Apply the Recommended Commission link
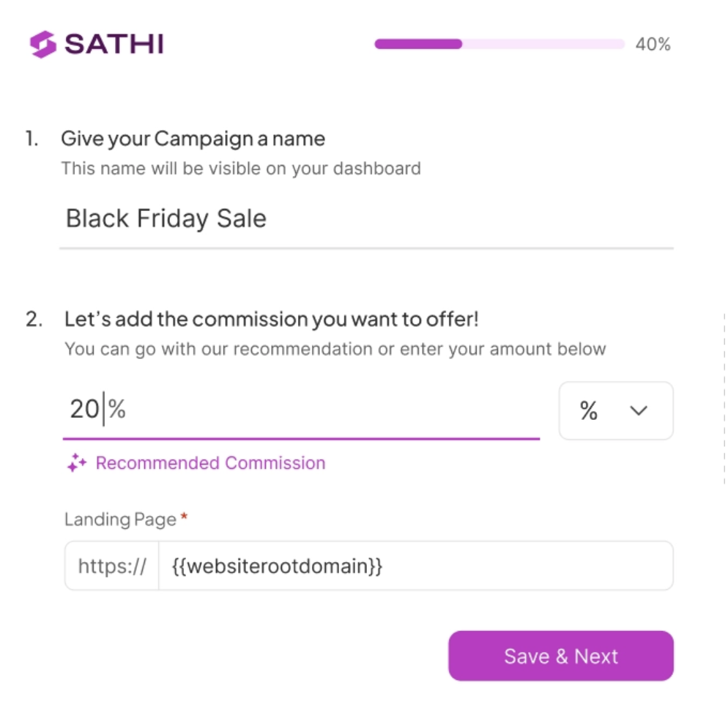This screenshot has height=727, width=728. pos(210,463)
